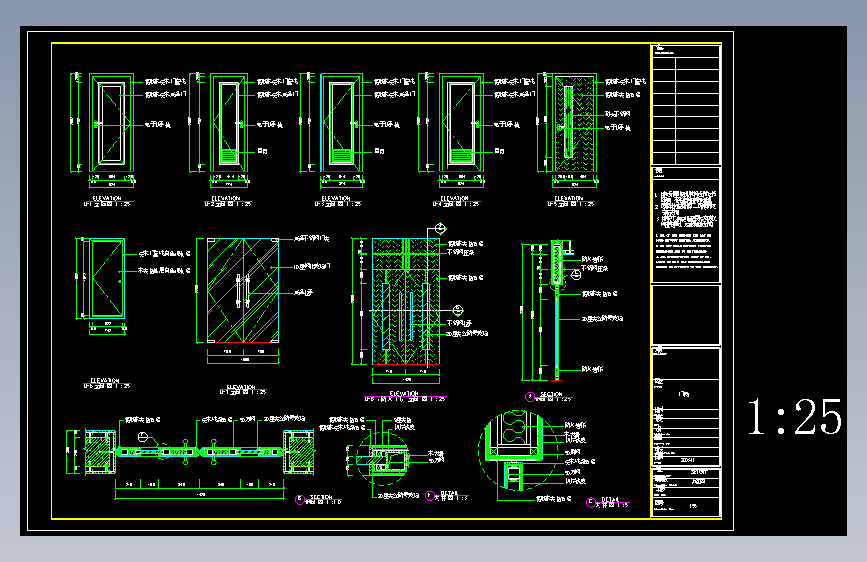Select the DF1 single door elevation drawing
The height and width of the screenshot is (562, 867).
111,123
